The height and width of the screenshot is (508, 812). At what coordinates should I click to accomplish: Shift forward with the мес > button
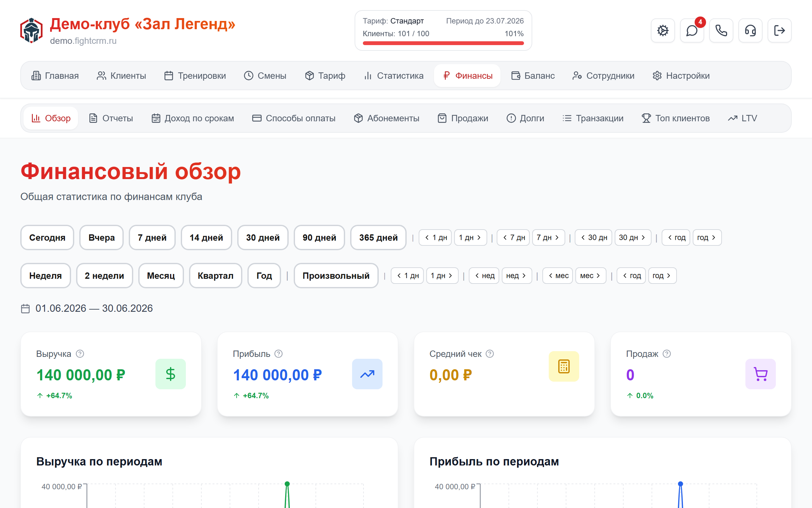click(x=591, y=276)
